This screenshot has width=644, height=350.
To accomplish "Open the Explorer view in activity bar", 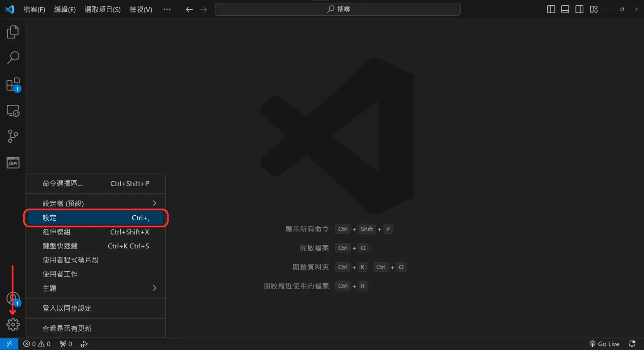I will tap(13, 32).
